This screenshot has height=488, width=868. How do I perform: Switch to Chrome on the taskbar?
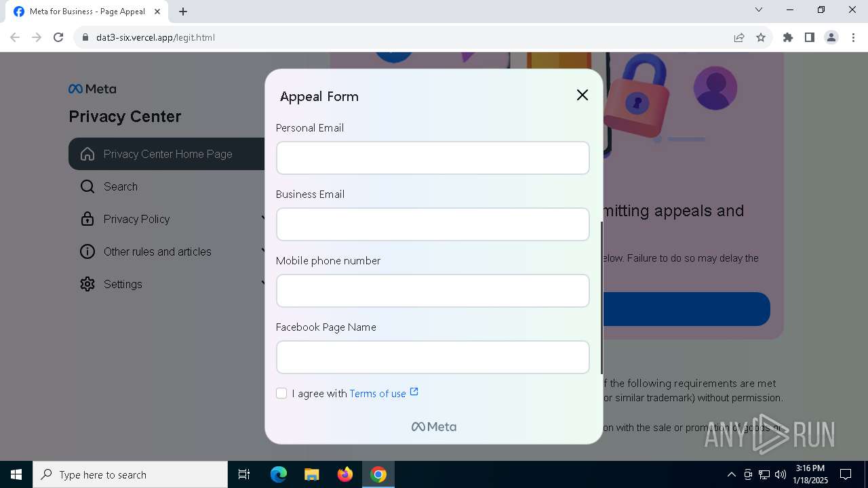click(x=378, y=474)
